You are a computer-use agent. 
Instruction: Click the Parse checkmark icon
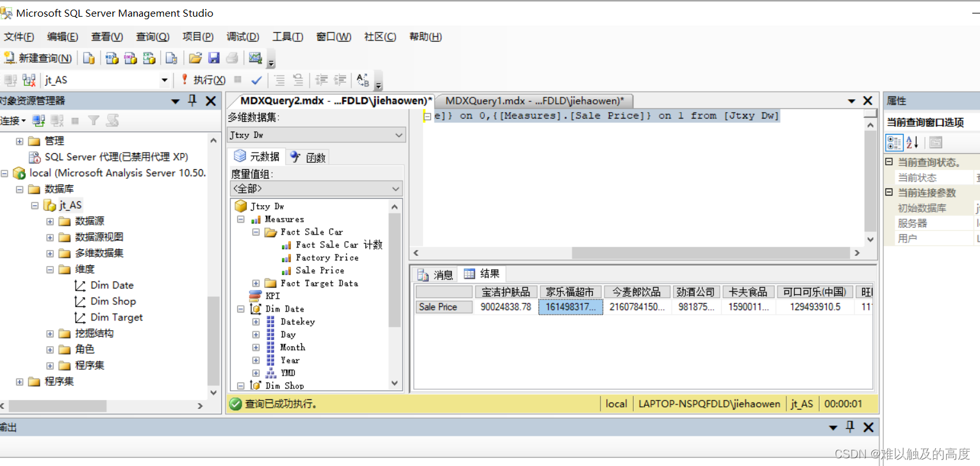click(256, 80)
